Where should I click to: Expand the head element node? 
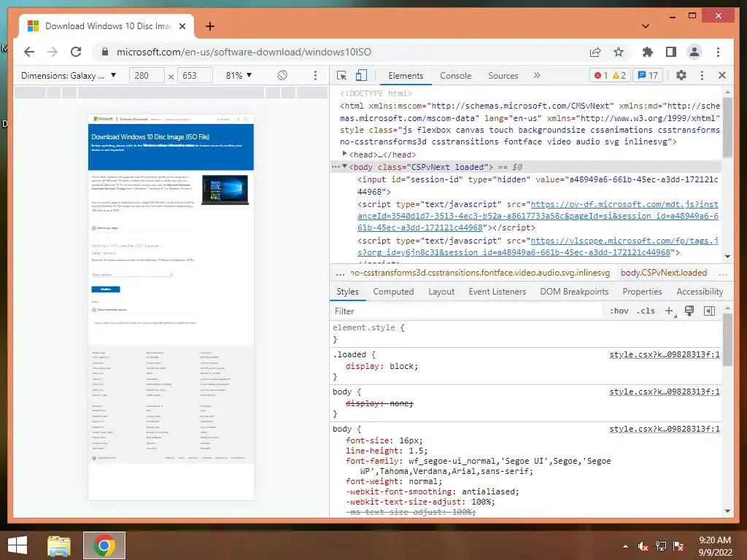coord(344,153)
